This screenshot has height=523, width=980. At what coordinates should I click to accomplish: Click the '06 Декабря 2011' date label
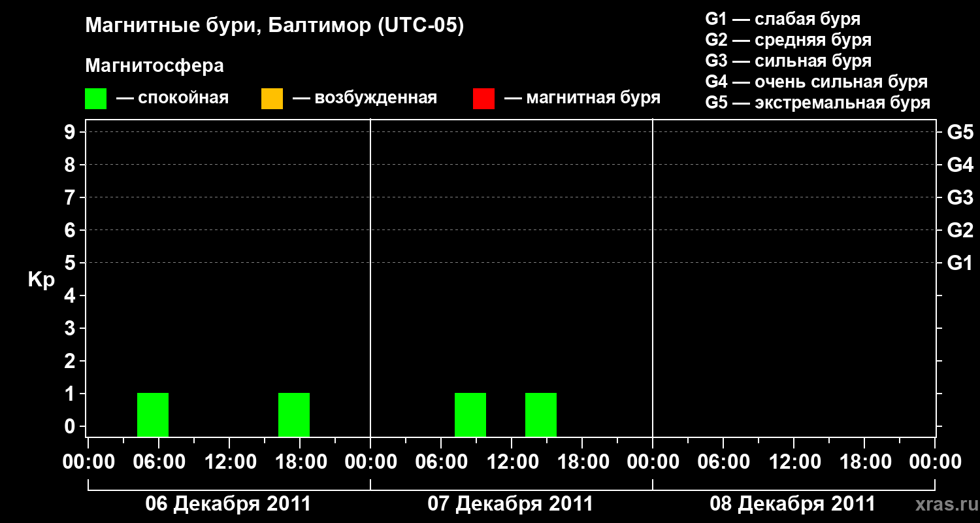228,504
